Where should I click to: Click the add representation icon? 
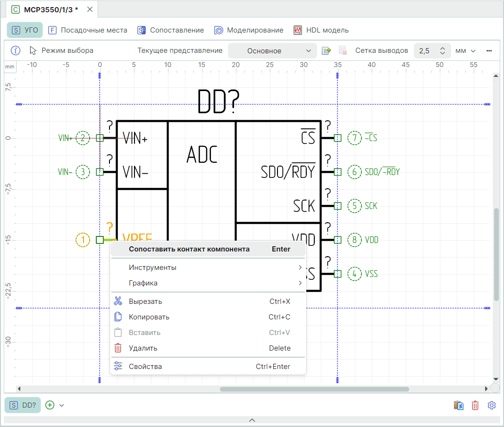[x=326, y=50]
